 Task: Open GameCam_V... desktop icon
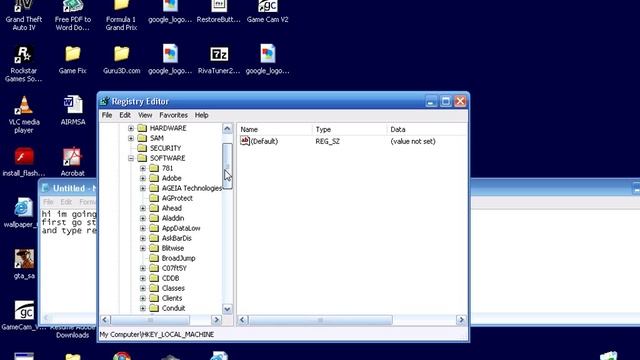point(24,316)
